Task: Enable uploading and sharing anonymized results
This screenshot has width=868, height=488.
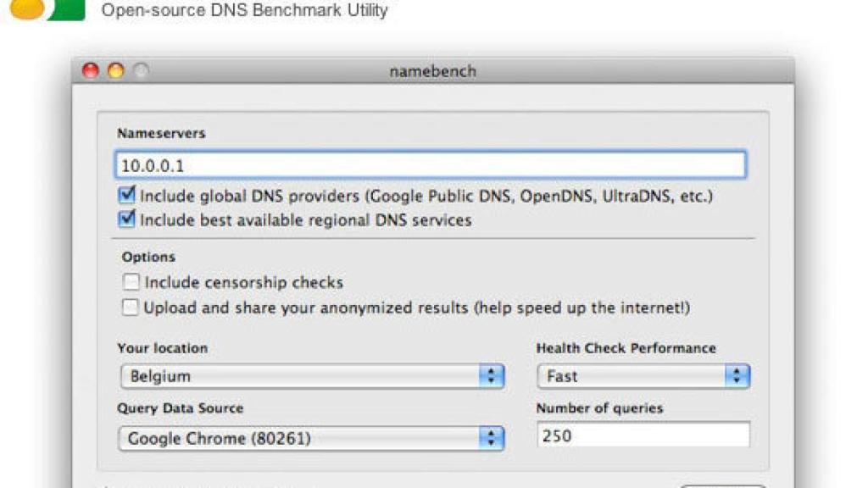Action: click(x=130, y=305)
